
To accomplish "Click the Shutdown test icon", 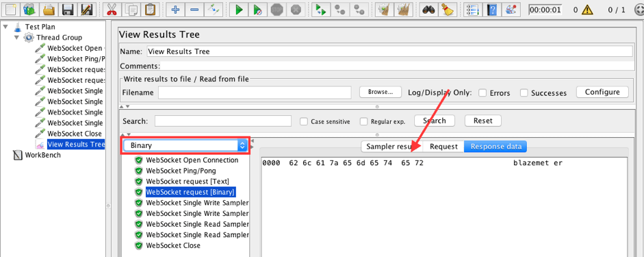I will (296, 9).
